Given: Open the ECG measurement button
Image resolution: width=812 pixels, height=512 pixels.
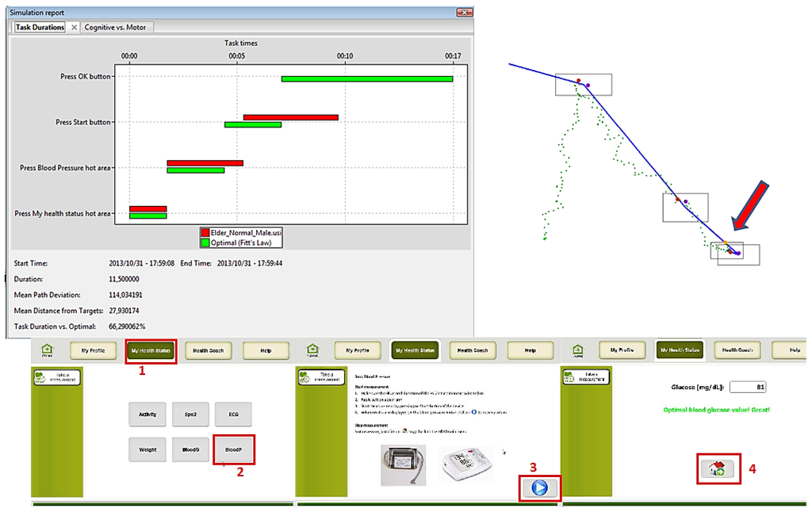Looking at the screenshot, I should [x=233, y=414].
